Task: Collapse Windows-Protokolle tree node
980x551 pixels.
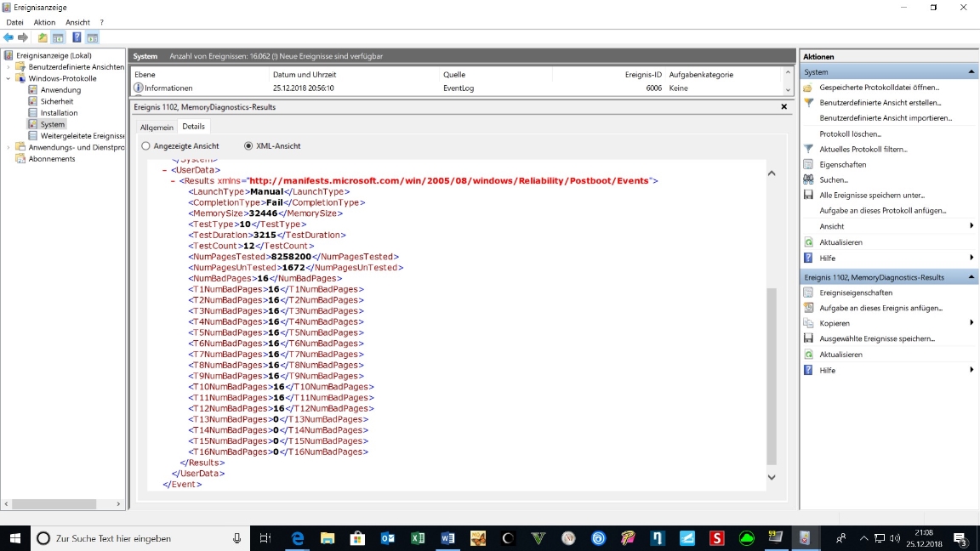Action: (9, 79)
